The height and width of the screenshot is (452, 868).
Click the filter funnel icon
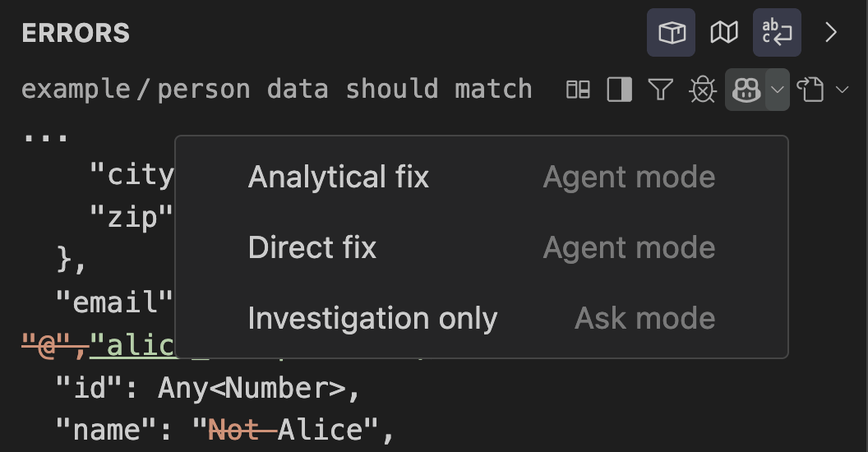(660, 89)
